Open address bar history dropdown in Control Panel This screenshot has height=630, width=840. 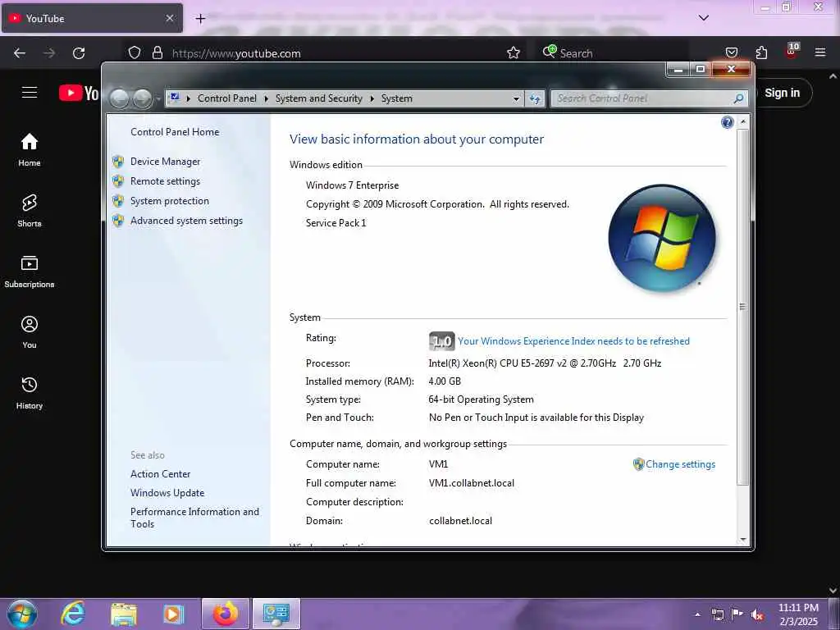516,98
